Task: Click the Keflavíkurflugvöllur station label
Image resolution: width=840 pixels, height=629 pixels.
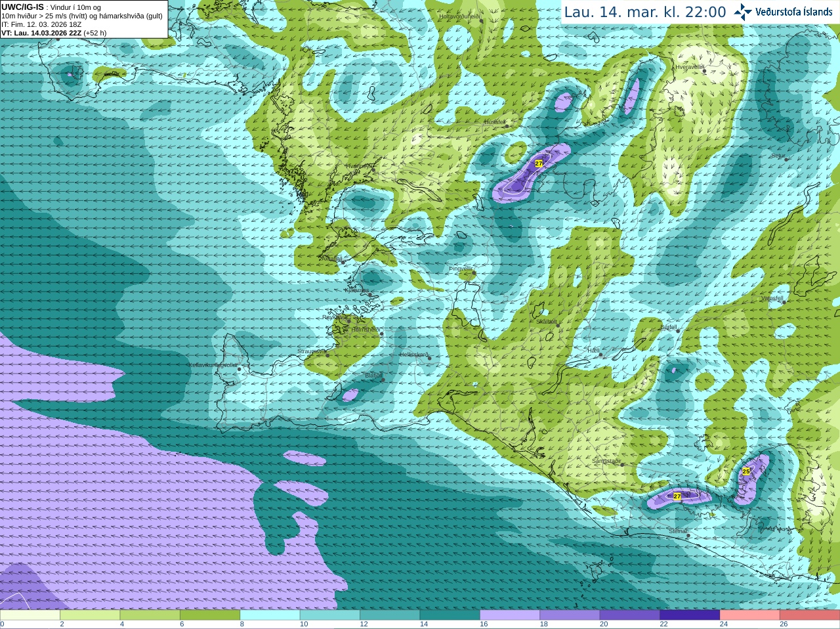Action: coord(213,365)
